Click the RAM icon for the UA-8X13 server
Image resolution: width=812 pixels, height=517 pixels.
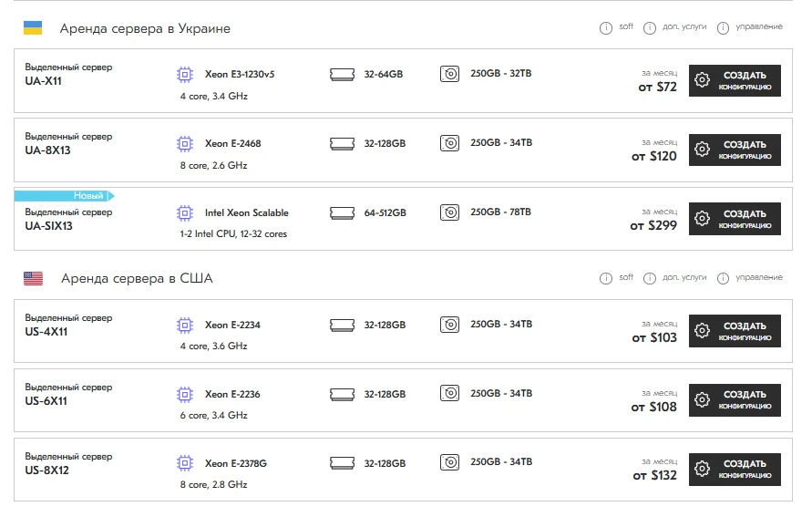tap(342, 143)
